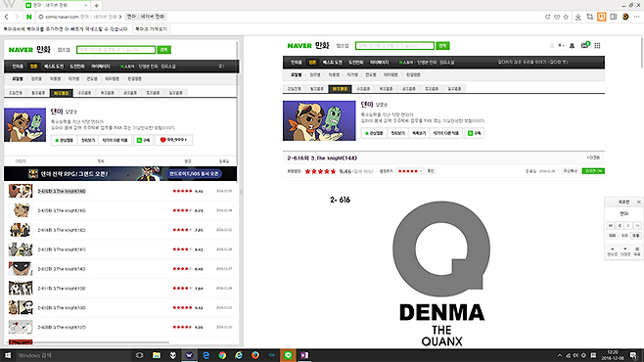Click green search button in left pane

click(x=163, y=50)
